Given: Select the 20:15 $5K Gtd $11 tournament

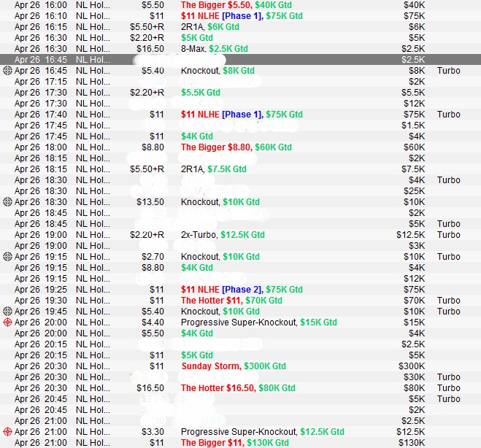Looking at the screenshot, I should (x=196, y=355).
